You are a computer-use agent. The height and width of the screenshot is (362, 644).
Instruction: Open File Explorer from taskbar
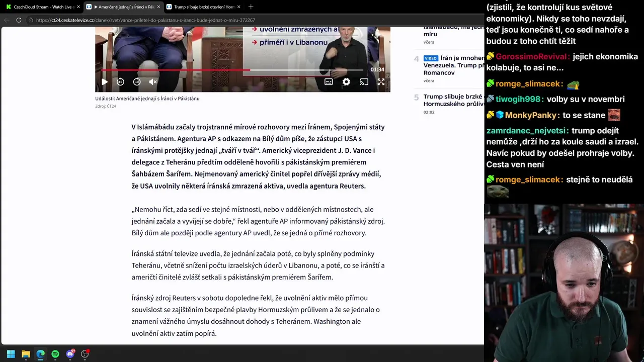pos(26,354)
